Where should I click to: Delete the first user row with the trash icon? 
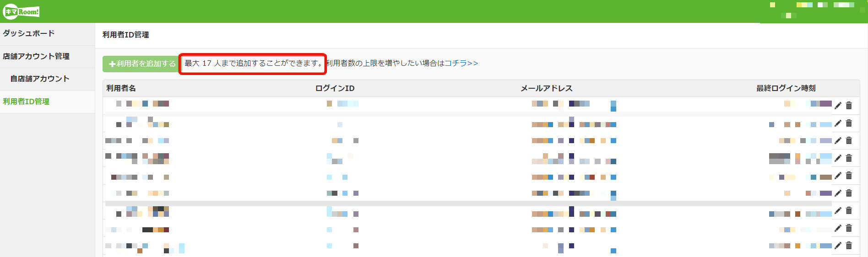pyautogui.click(x=849, y=106)
